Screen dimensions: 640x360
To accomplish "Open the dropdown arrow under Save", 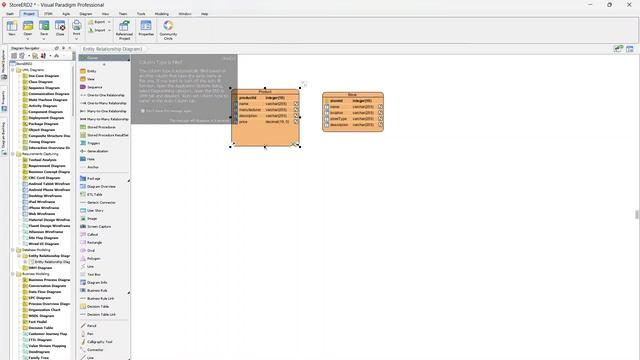I will (44, 39).
